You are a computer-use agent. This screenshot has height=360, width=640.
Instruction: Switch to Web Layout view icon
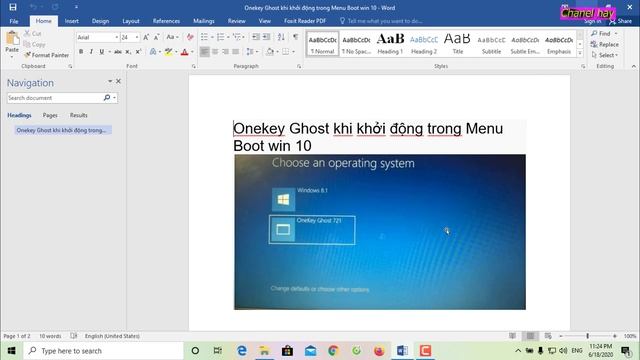548,336
